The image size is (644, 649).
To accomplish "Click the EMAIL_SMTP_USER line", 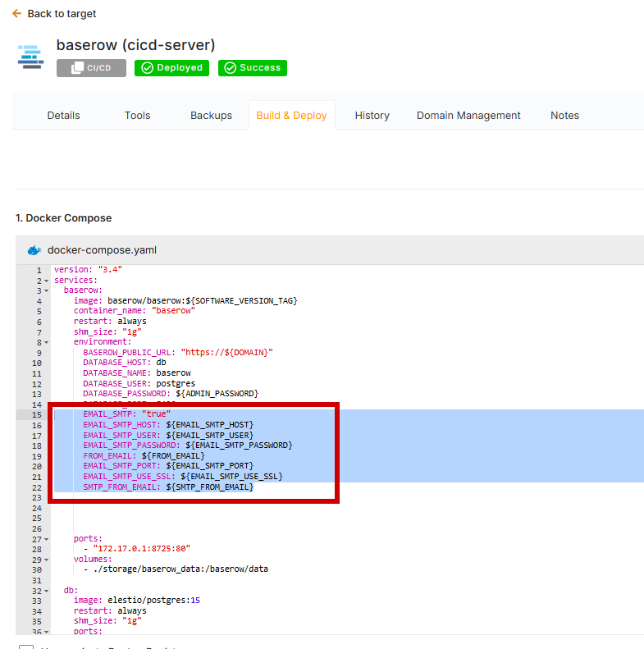I will pos(168,436).
